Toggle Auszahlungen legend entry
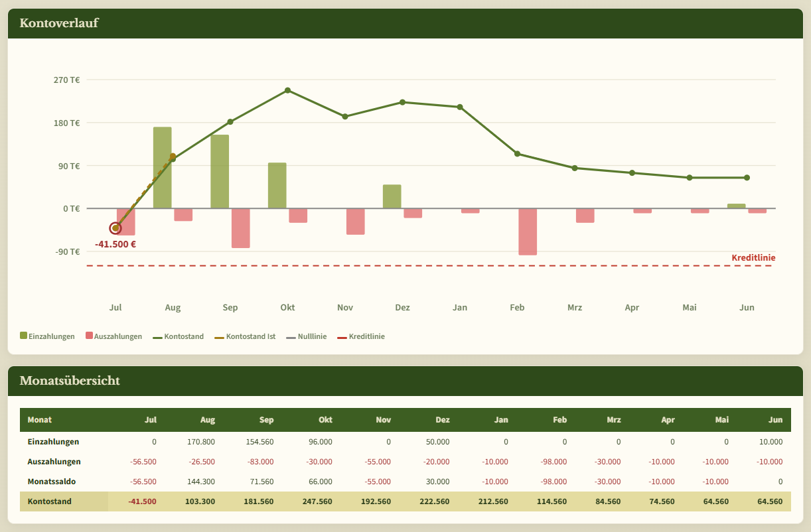Screen dimensions: 811x532 tap(114, 336)
